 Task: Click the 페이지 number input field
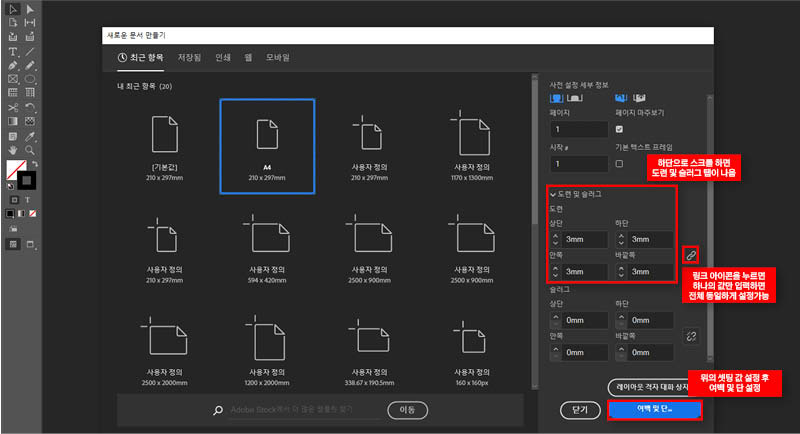579,129
